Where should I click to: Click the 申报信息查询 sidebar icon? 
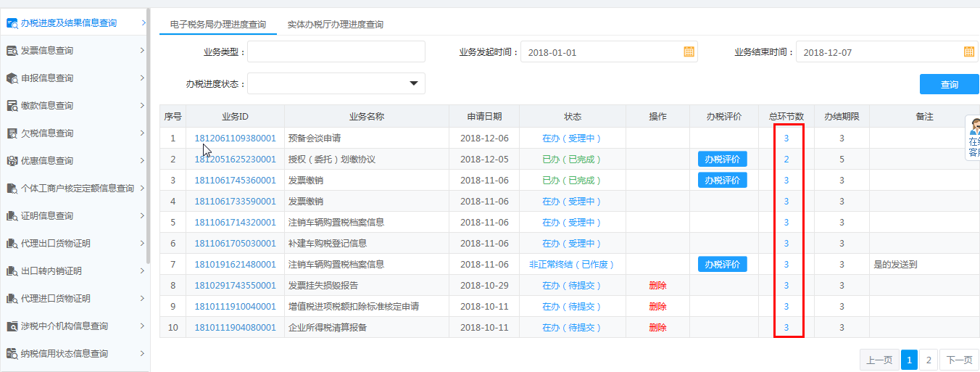[12, 78]
